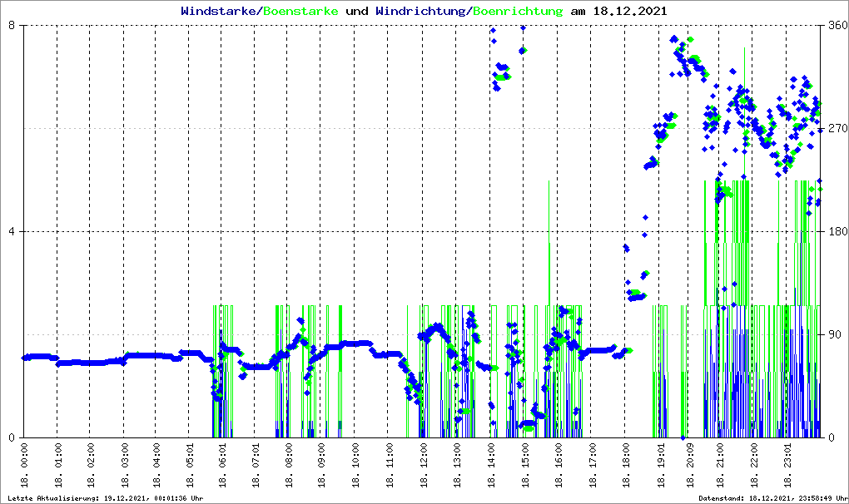Click the time label "18. 15:00"
The image size is (849, 504).
[524, 465]
